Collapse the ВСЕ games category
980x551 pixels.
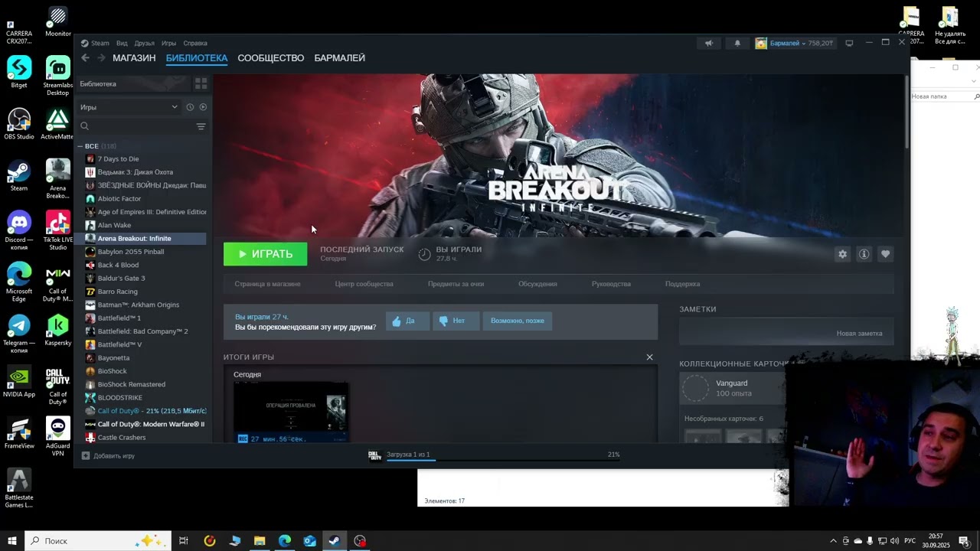point(80,146)
